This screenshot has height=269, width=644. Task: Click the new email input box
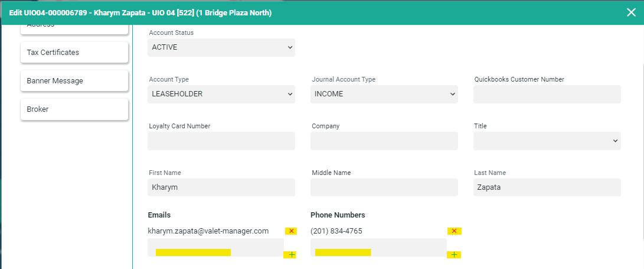[x=215, y=248]
